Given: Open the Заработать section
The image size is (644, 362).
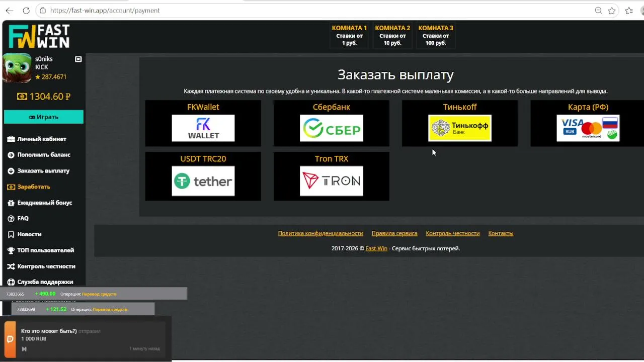Looking at the screenshot, I should [34, 187].
